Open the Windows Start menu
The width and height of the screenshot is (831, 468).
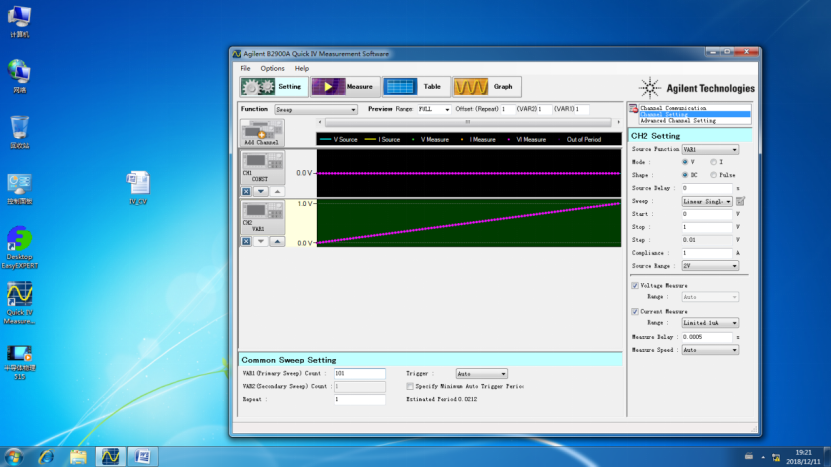coord(14,457)
